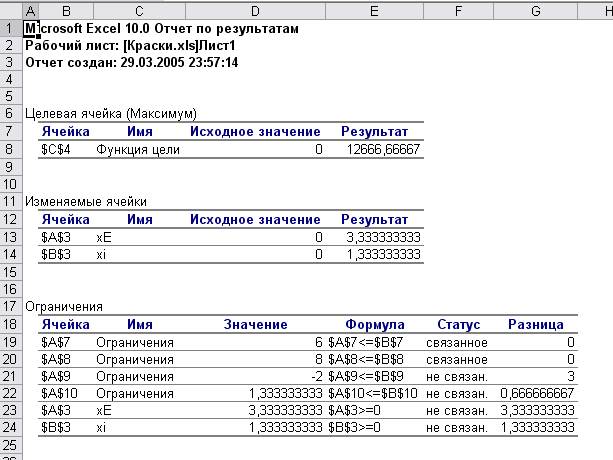Screen dimensions: 613x460
Task: Select row 19 via row header
Action: [9, 342]
